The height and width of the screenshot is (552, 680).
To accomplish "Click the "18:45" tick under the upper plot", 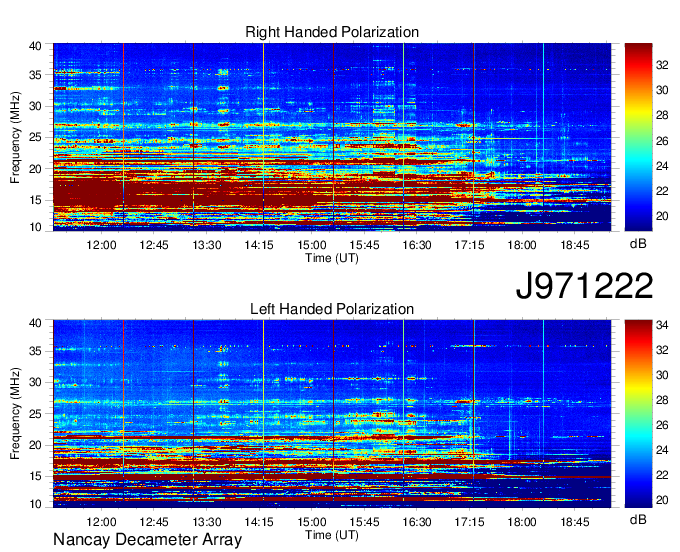I will coord(575,245).
